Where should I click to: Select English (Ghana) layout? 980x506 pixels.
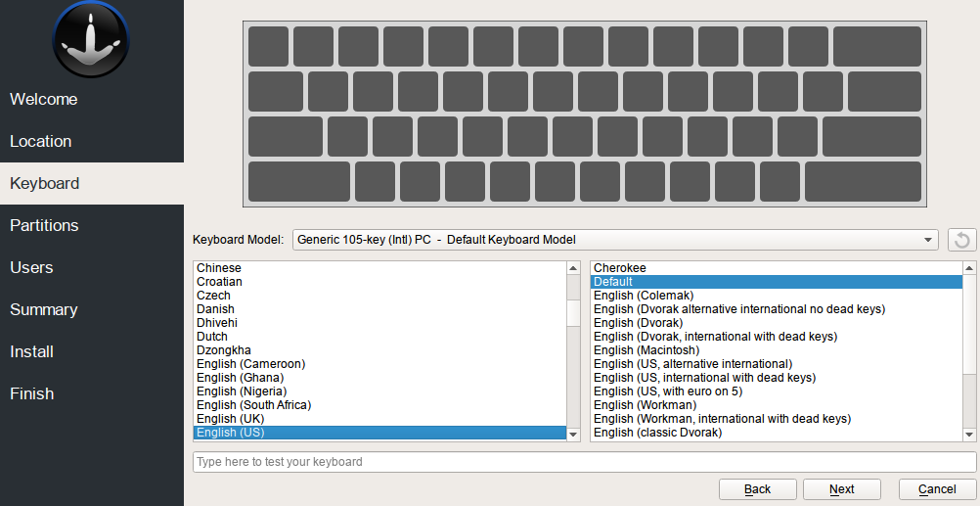tap(379, 378)
